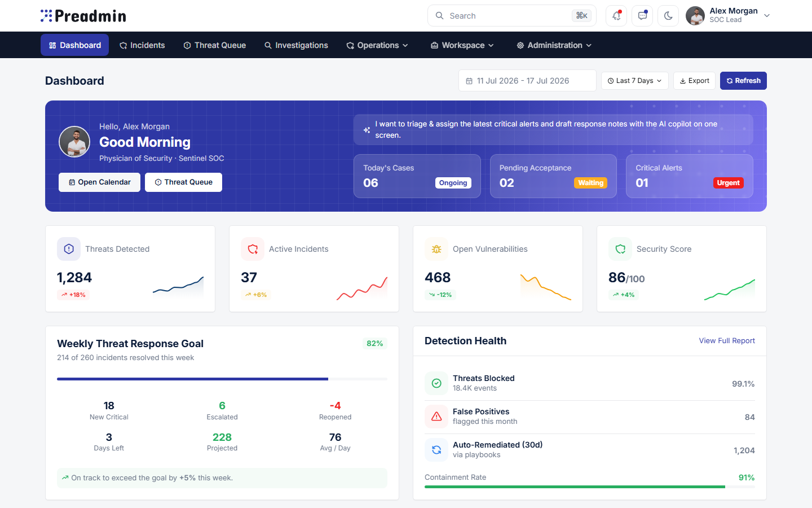Screen dimensions: 812x508
Task: Click the Threats Blocked check icon
Action: click(436, 383)
